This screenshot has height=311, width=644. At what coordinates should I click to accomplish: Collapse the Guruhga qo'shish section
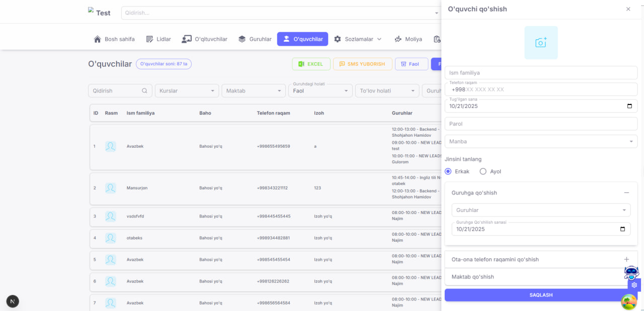pyautogui.click(x=626, y=193)
